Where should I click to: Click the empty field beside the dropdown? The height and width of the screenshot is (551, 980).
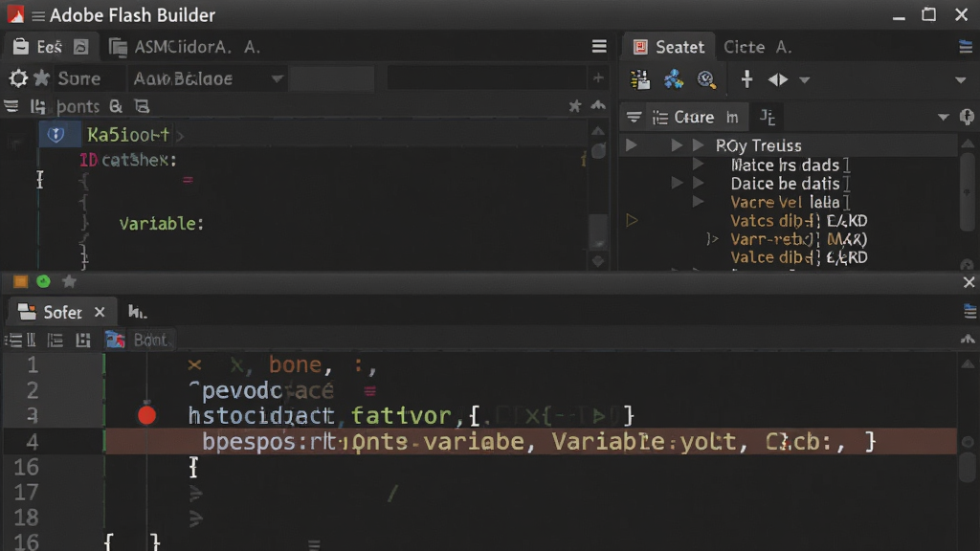[332, 78]
